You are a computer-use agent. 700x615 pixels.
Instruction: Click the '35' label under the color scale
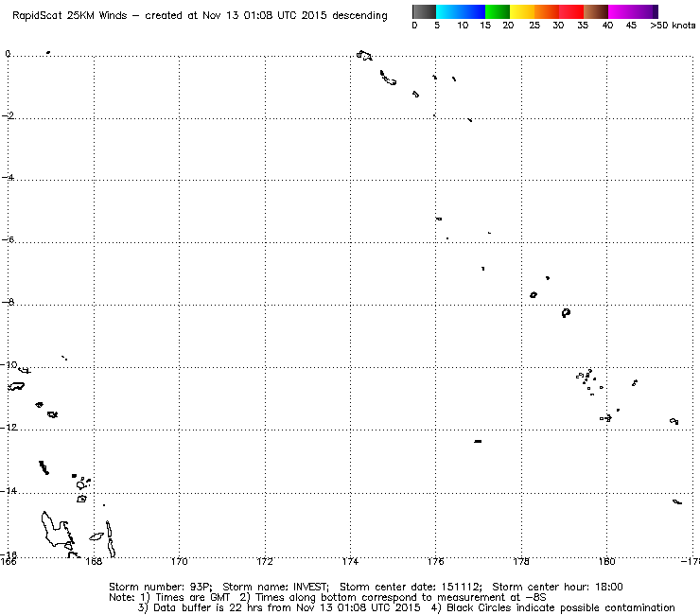pos(583,26)
